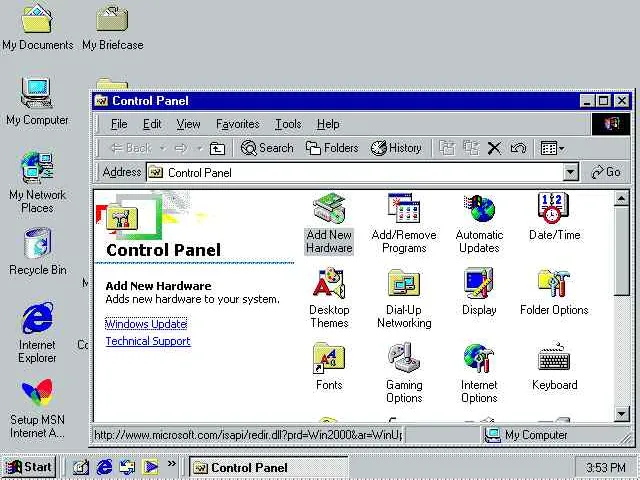
Task: Open the Back history dropdown arrow
Action: click(x=162, y=148)
